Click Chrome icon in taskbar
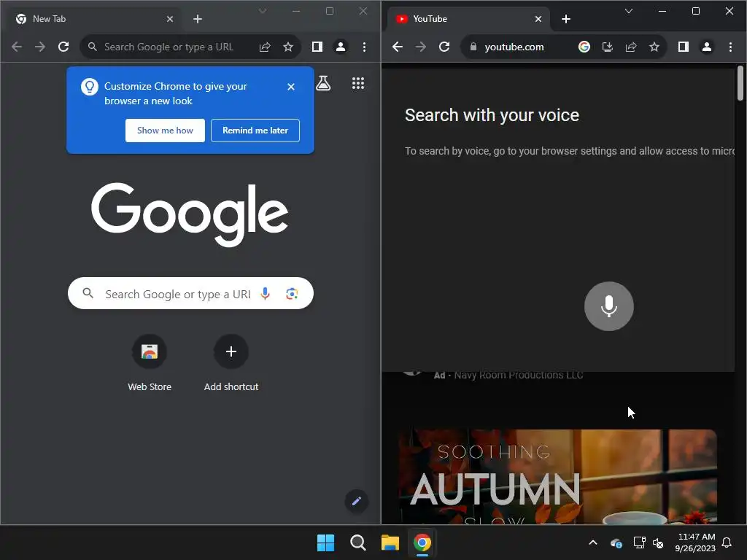The width and height of the screenshot is (747, 560). pos(422,542)
